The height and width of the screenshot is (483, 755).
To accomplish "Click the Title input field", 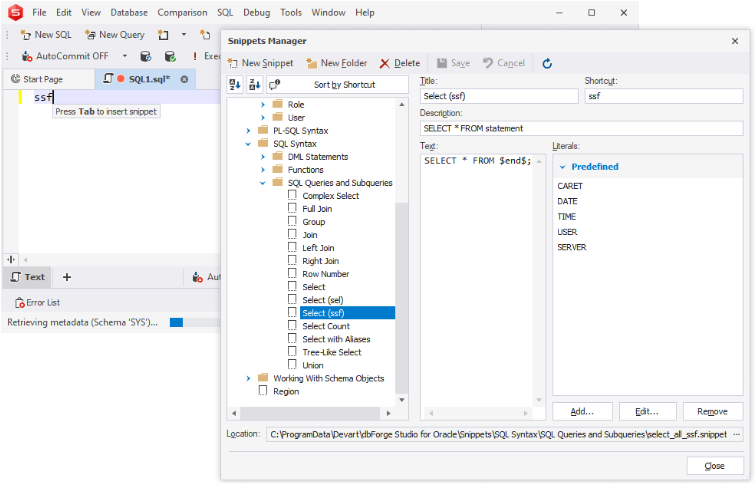I will (499, 96).
